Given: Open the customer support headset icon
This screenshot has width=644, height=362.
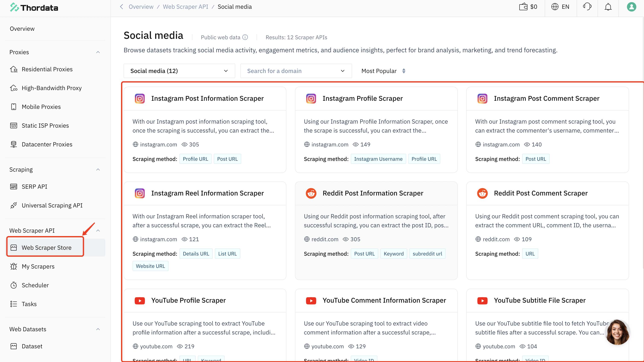Looking at the screenshot, I should pyautogui.click(x=587, y=7).
